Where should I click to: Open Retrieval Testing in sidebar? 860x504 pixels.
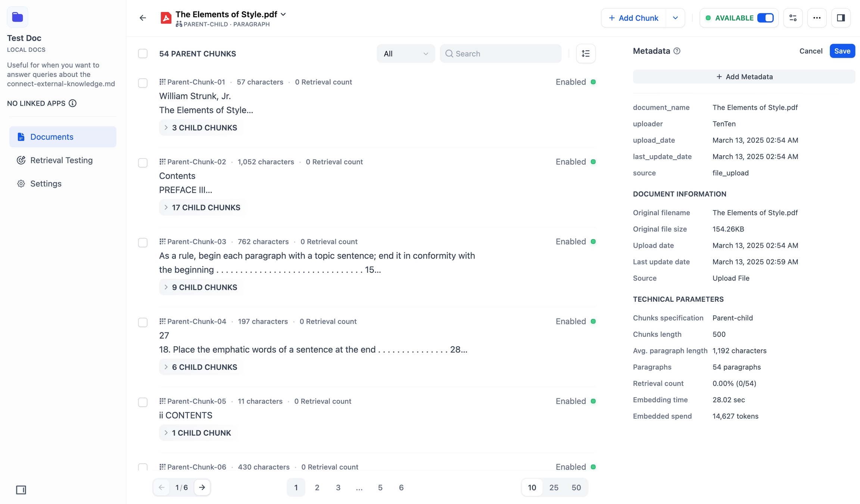(x=62, y=160)
